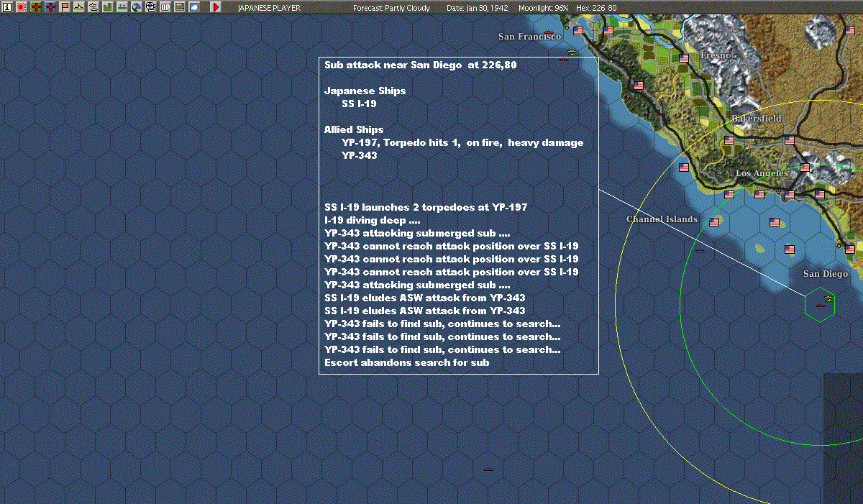Select red submarine southwest of Channel Islands
This screenshot has height=504, width=863.
point(700,251)
